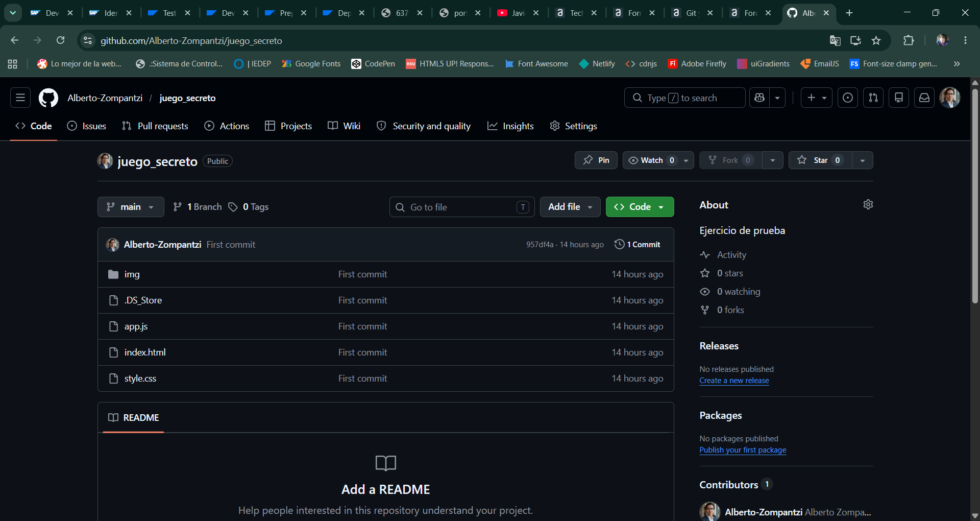The width and height of the screenshot is (980, 521).
Task: Click the Type / to search box
Action: coord(685,98)
